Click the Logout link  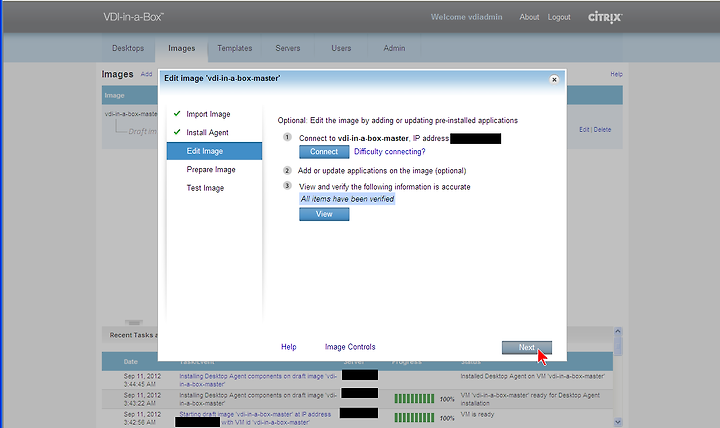(559, 17)
